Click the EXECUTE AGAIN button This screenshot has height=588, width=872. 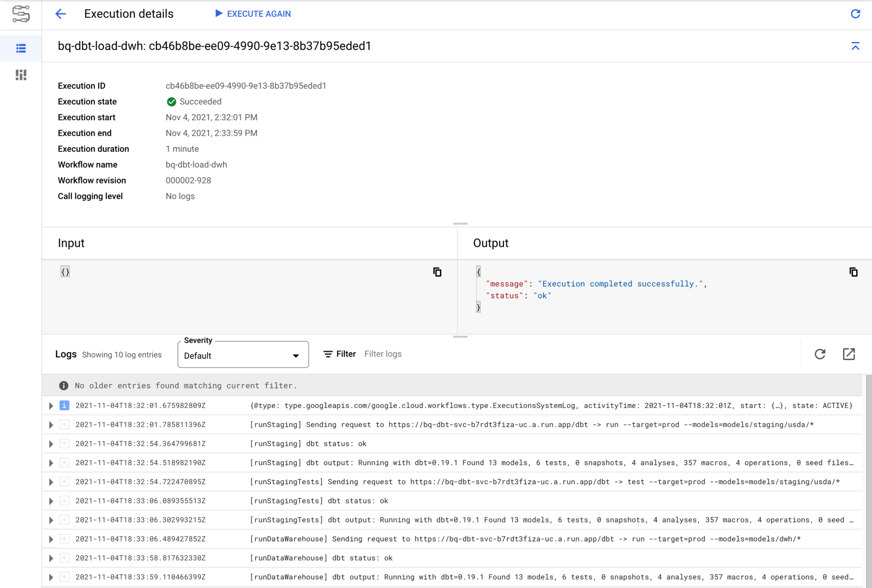(x=253, y=14)
